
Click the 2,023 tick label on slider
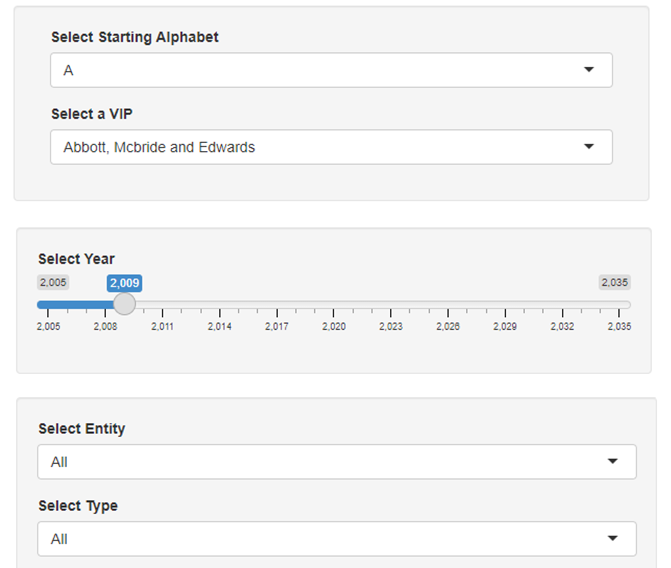coord(391,326)
